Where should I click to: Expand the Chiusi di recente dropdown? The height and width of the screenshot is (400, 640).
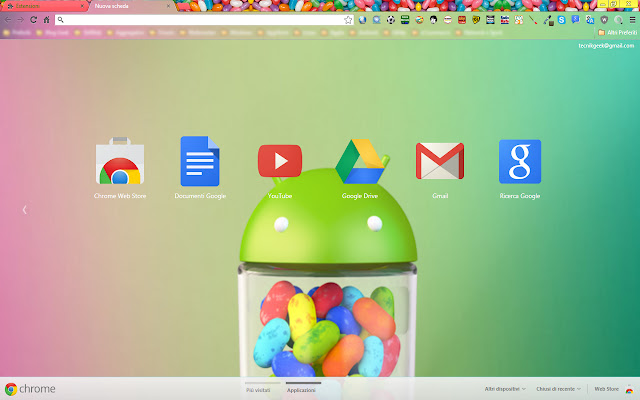click(x=558, y=389)
